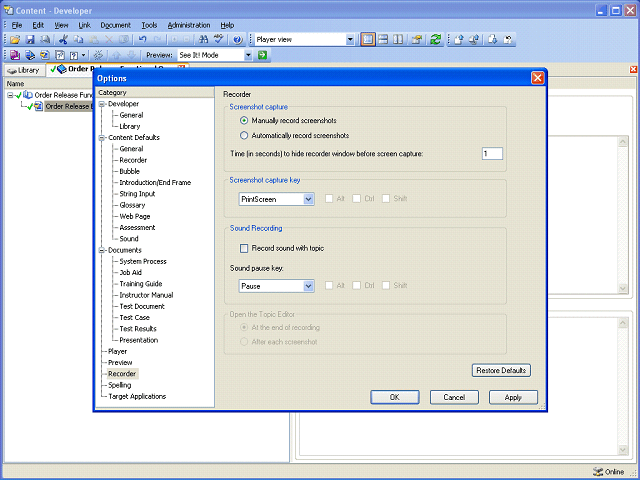Screen dimensions: 640x480
Task: Select Spelling category
Action: pos(119,385)
